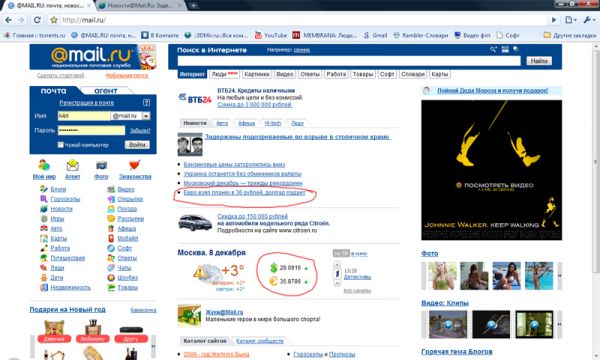
Task: Click the Найти search button
Action: point(539,61)
